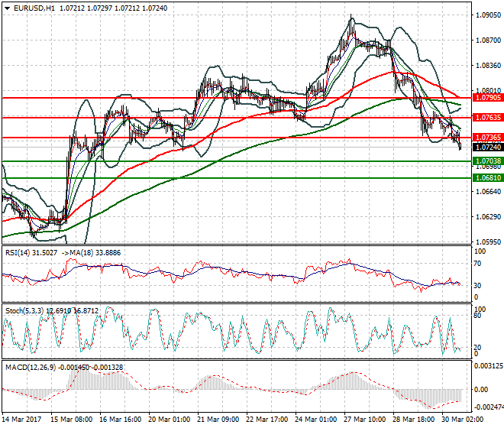This screenshot has width=504, height=428.
Task: Click the 22 Mar 17:00 time axis label
Action: (267, 420)
